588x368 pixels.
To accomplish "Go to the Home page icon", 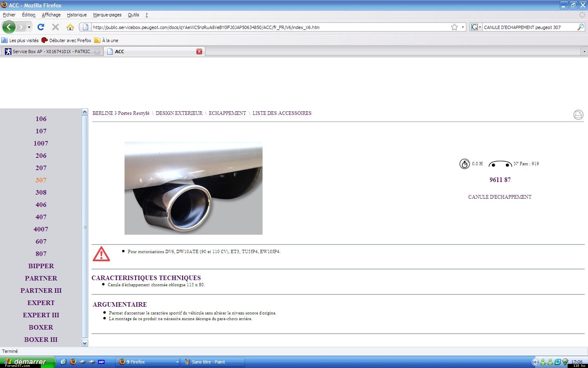I will point(70,27).
